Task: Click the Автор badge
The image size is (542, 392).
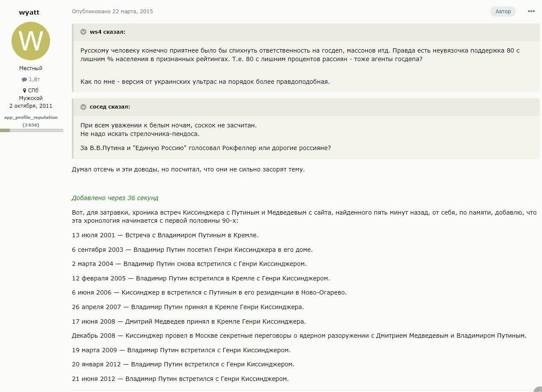Action: click(x=503, y=12)
